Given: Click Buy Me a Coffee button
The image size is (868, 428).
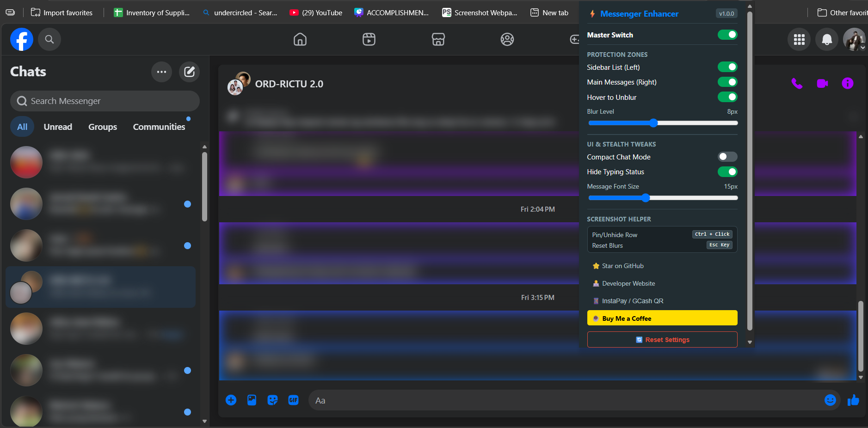Looking at the screenshot, I should tap(662, 318).
